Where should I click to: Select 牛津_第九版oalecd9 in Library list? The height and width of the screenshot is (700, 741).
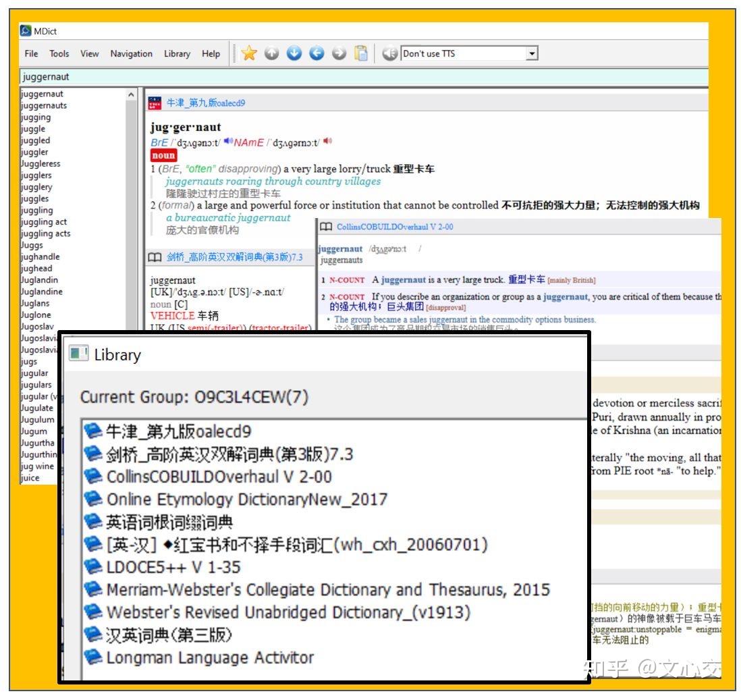pyautogui.click(x=179, y=431)
